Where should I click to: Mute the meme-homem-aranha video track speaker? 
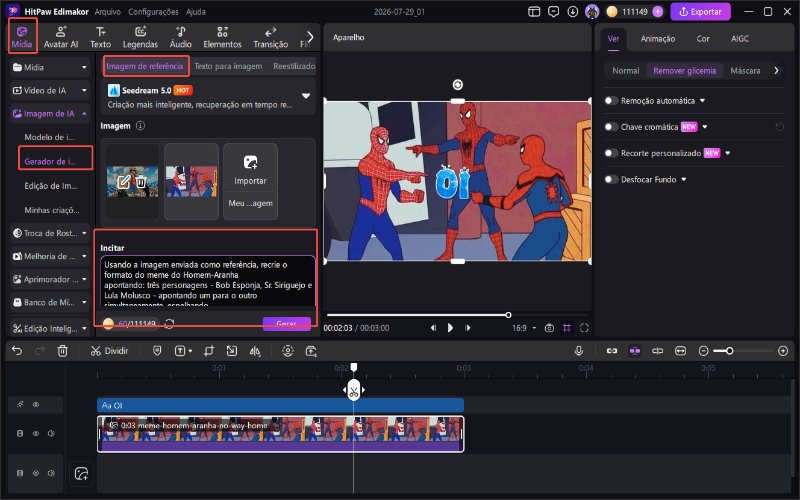(x=51, y=434)
